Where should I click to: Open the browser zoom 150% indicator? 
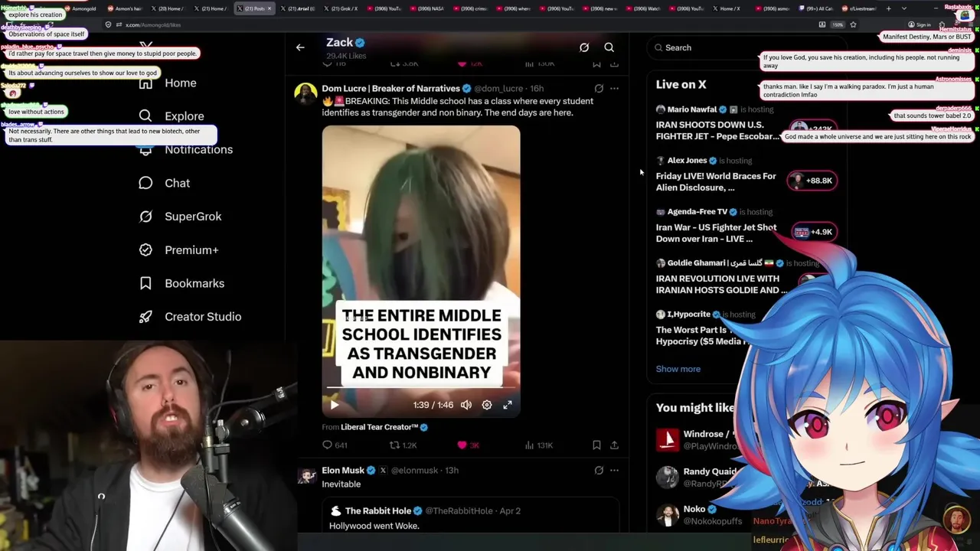click(x=838, y=24)
